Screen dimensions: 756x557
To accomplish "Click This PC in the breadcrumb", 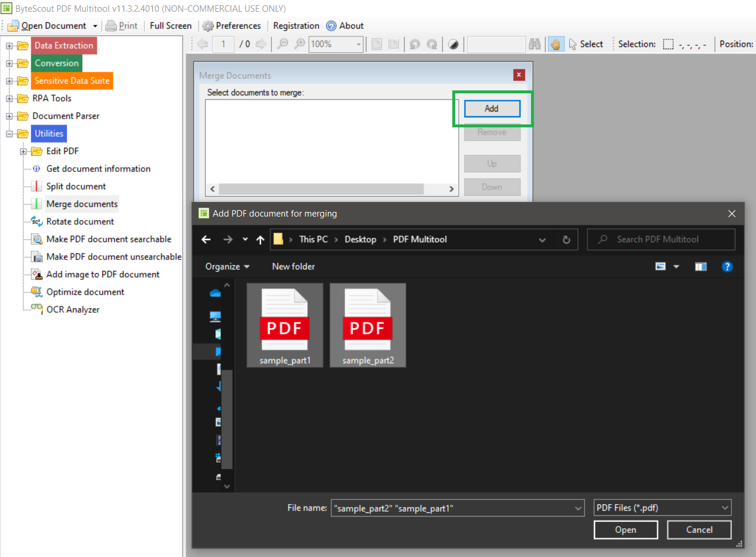I will (314, 239).
